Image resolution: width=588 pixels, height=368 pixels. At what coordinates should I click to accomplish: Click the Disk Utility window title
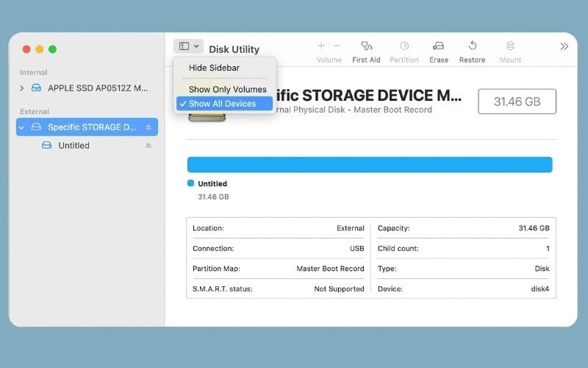click(x=234, y=49)
